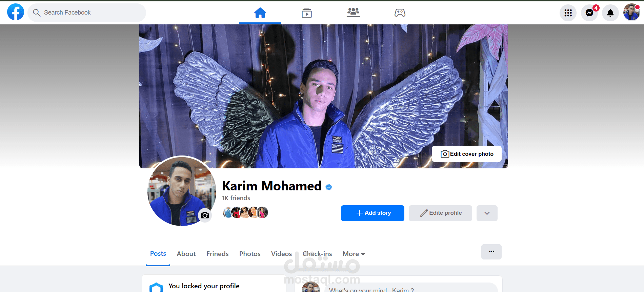
Task: Expand the chevron dropdown beside Edite profile
Action: (x=487, y=213)
